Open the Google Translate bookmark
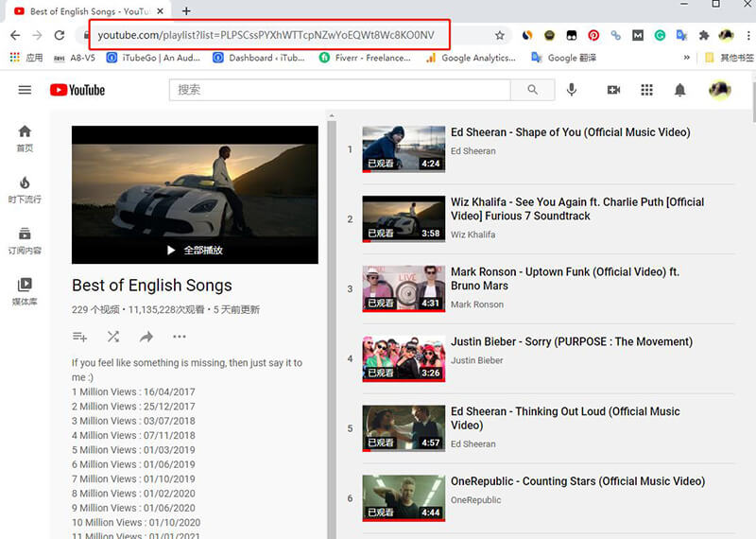This screenshot has width=756, height=539. click(x=563, y=58)
